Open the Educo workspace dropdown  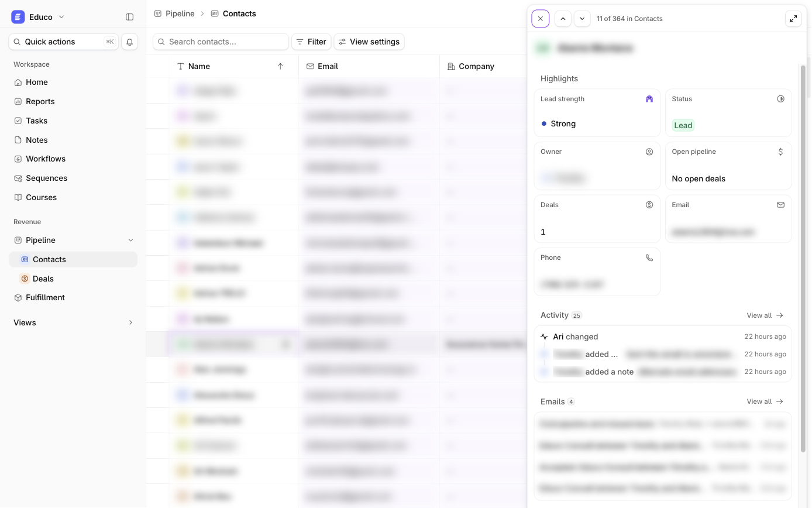click(x=39, y=17)
